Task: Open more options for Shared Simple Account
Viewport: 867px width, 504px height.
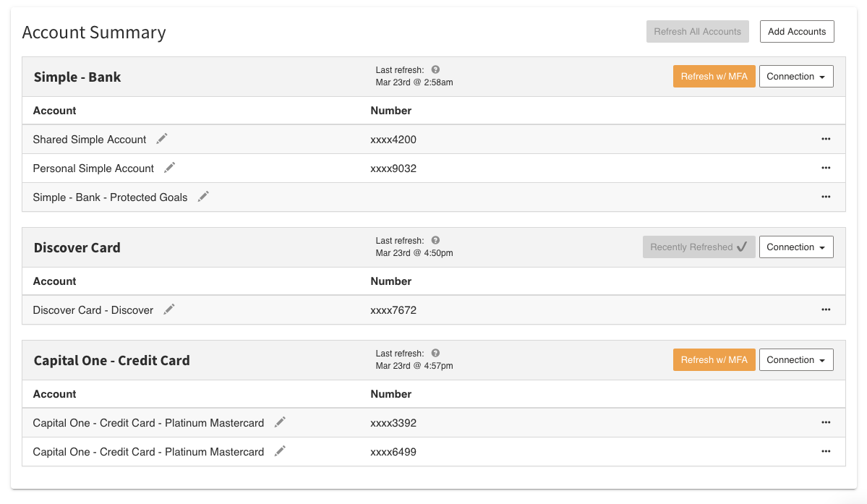Action: (826, 139)
